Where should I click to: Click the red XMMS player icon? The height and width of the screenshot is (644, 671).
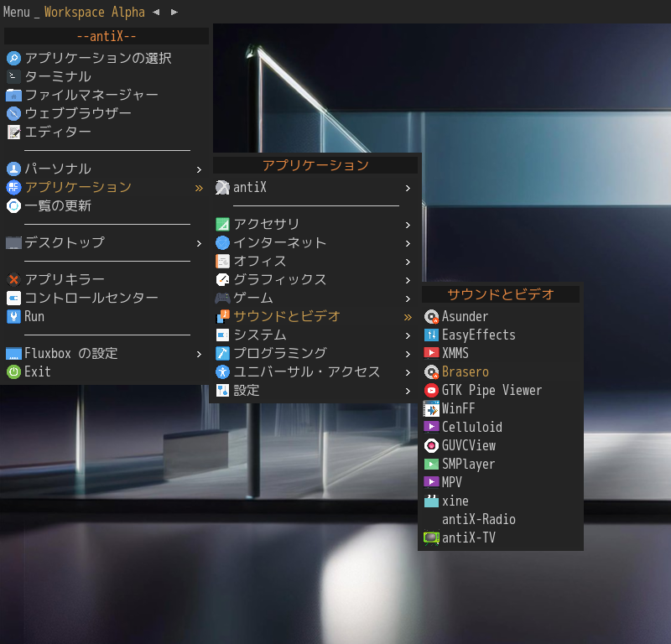click(431, 353)
